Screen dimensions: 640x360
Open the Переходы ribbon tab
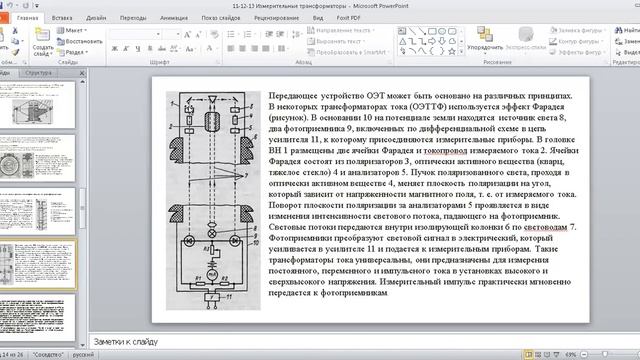pyautogui.click(x=133, y=18)
